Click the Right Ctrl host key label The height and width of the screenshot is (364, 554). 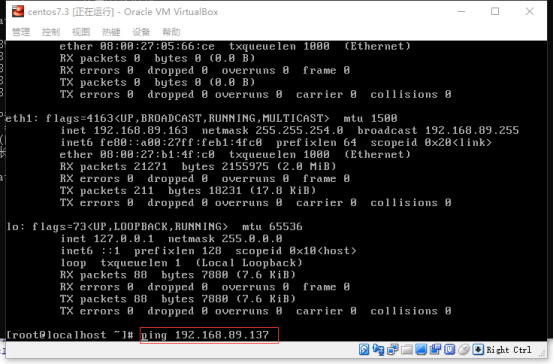pyautogui.click(x=509, y=350)
